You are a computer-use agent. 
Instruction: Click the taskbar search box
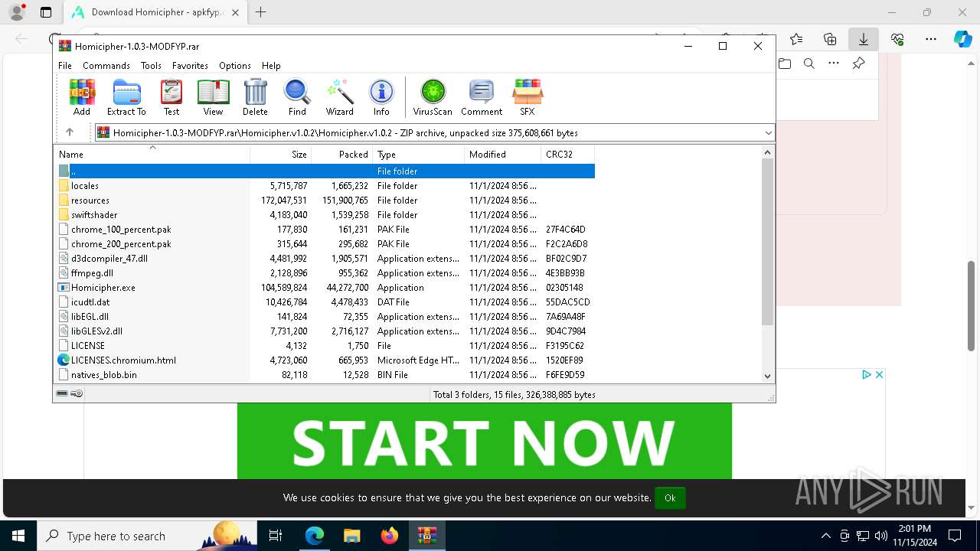[147, 536]
